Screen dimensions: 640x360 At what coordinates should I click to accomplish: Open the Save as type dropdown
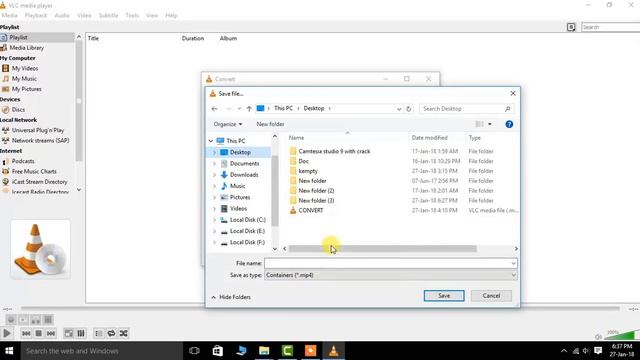(391, 275)
